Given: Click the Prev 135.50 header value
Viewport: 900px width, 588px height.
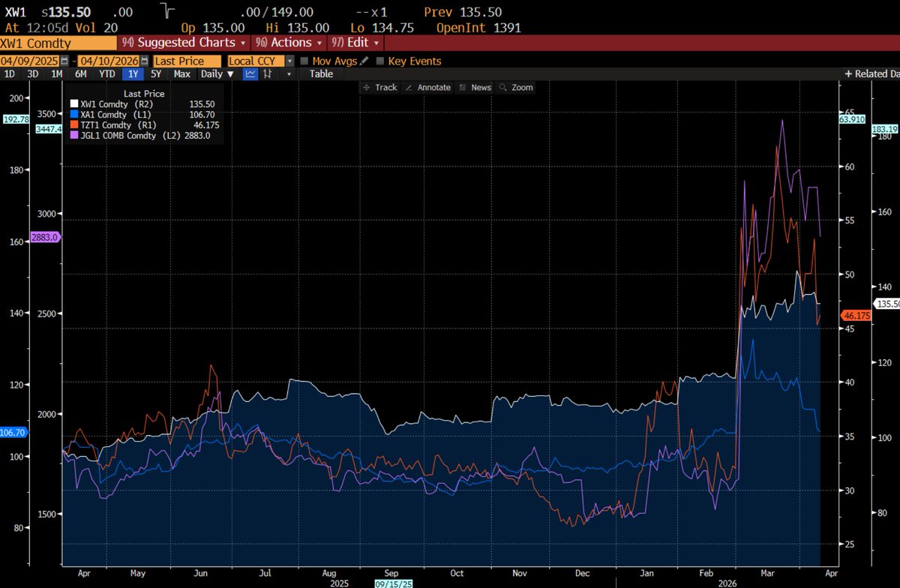Looking at the screenshot, I should pyautogui.click(x=463, y=12).
